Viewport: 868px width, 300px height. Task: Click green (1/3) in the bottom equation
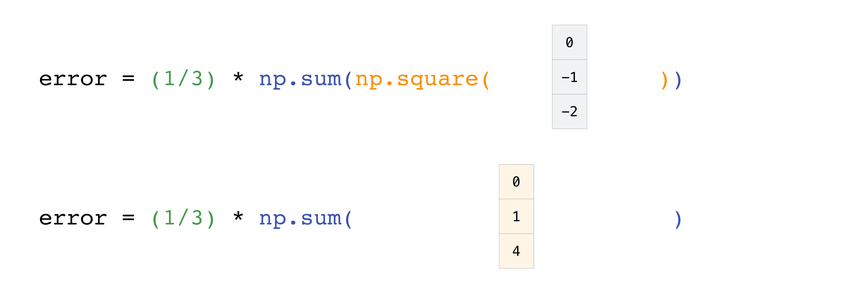[183, 219]
